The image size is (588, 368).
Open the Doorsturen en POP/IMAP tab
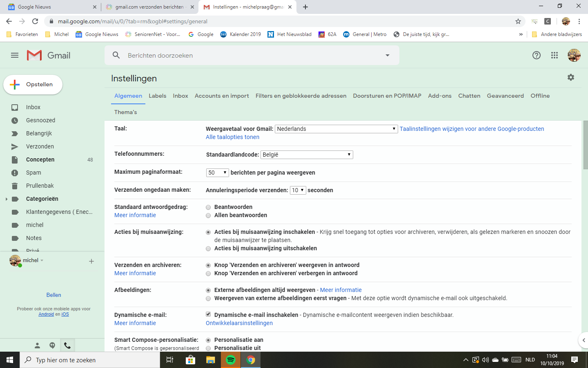click(387, 96)
